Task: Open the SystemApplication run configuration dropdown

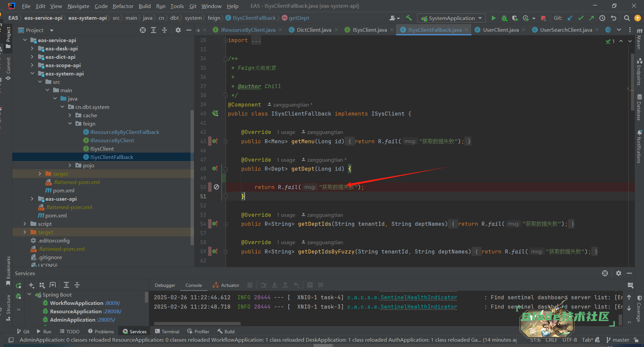Action: tap(452, 18)
